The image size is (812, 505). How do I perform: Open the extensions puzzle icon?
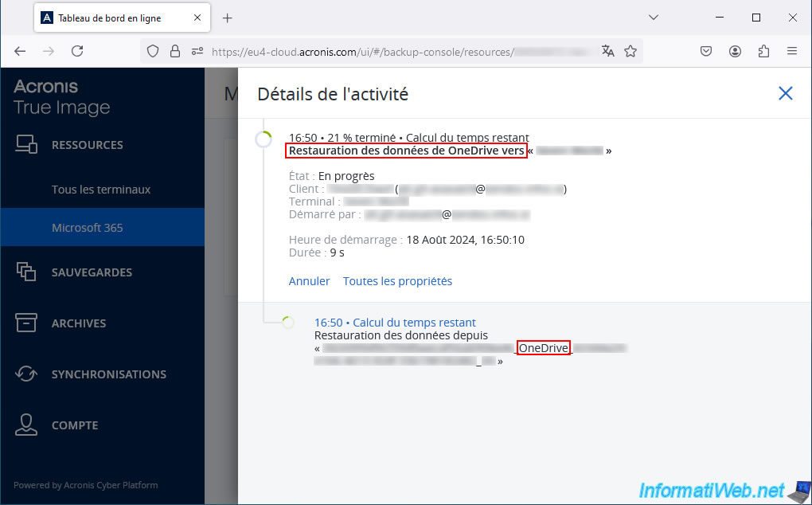pyautogui.click(x=763, y=51)
